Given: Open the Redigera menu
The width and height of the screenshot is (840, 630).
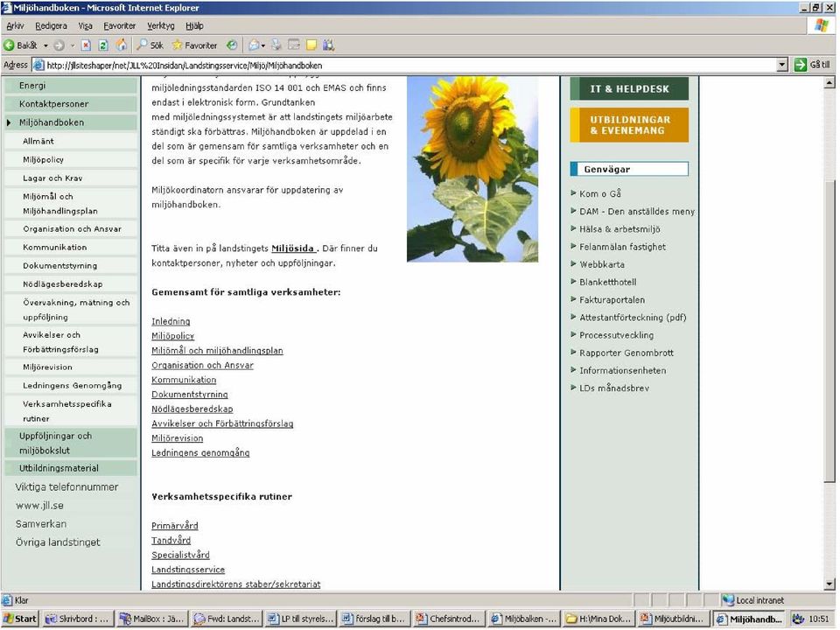Looking at the screenshot, I should click(51, 25).
